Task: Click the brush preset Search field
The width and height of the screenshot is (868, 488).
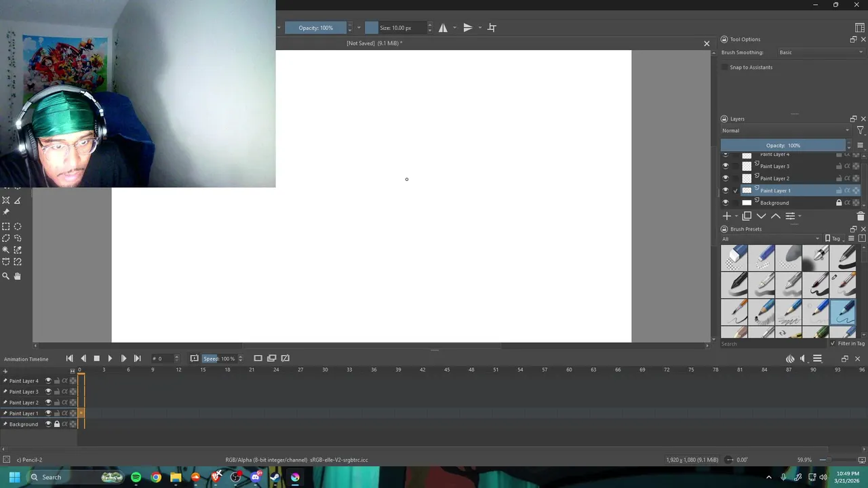Action: pyautogui.click(x=773, y=344)
